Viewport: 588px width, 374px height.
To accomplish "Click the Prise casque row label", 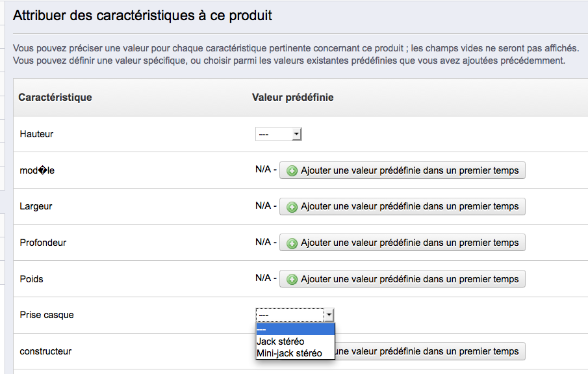I will point(47,315).
